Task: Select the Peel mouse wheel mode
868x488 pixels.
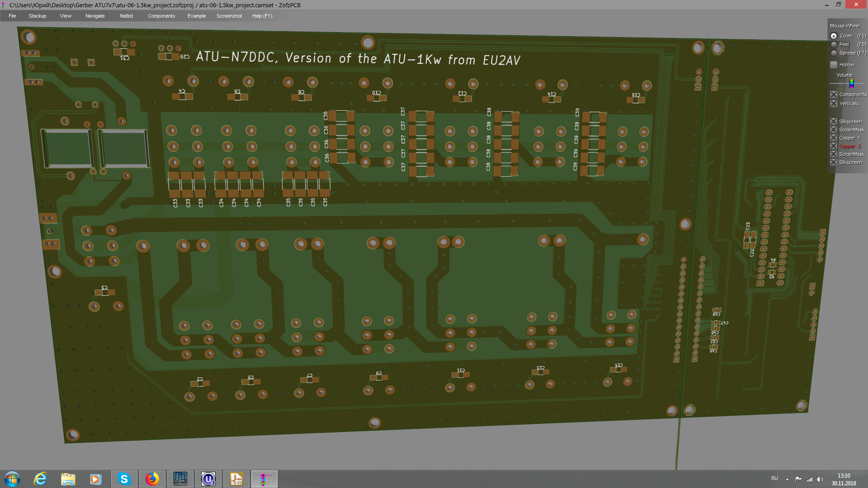Action: 834,44
